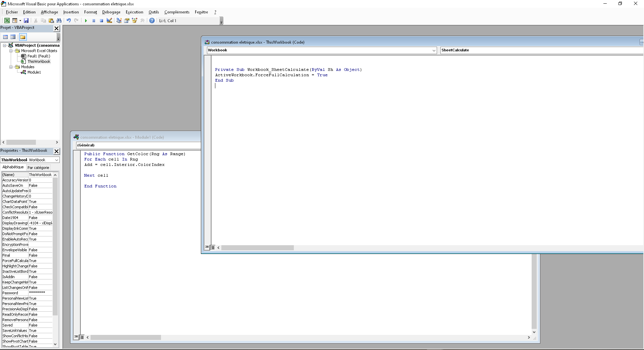
Task: Open the Exécution menu
Action: coord(135,12)
